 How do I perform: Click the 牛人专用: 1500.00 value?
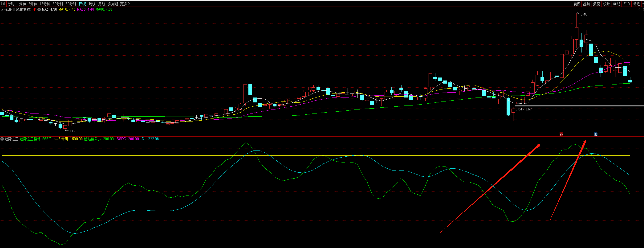point(68,139)
